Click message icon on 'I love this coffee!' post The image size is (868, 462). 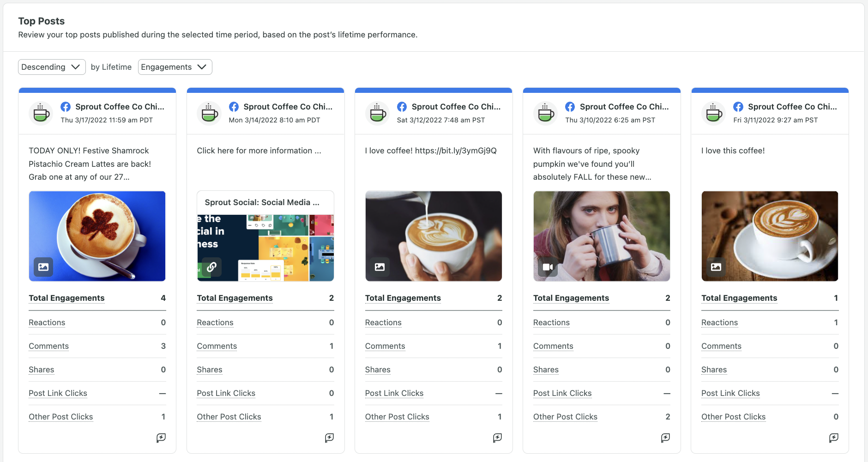[833, 438]
